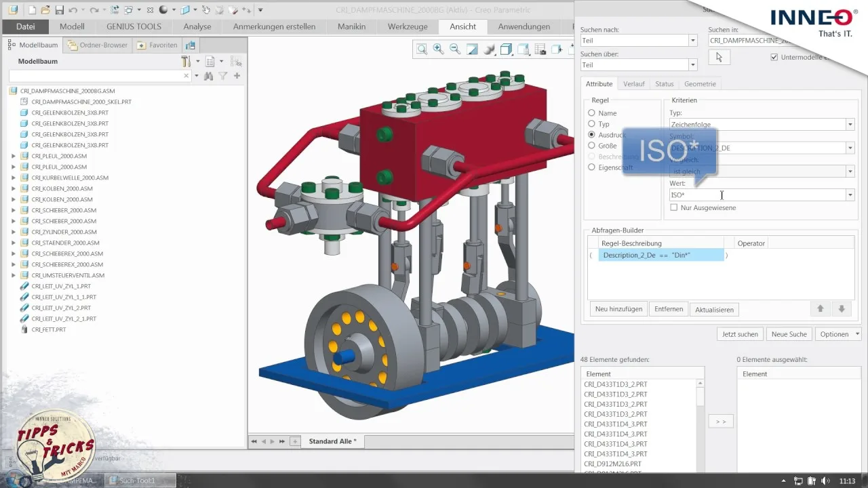Open the Typ Zeichenfolge dropdown
868x488 pixels.
point(850,124)
